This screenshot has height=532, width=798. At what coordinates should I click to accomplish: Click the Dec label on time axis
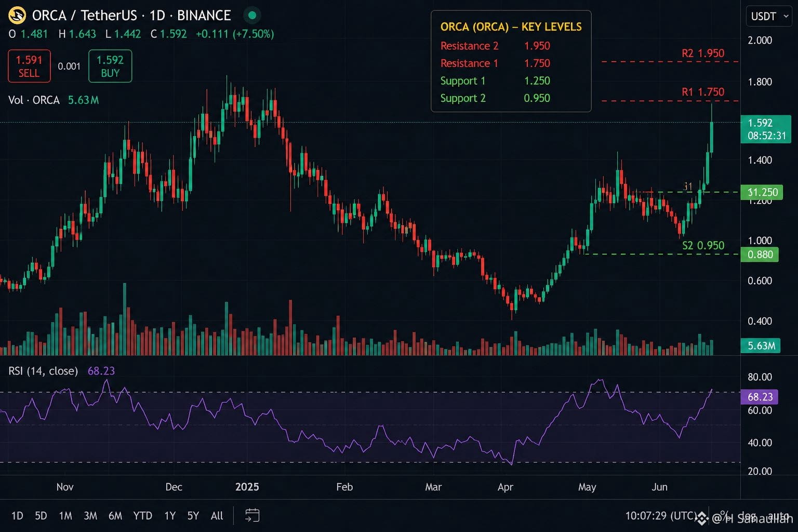click(x=174, y=487)
